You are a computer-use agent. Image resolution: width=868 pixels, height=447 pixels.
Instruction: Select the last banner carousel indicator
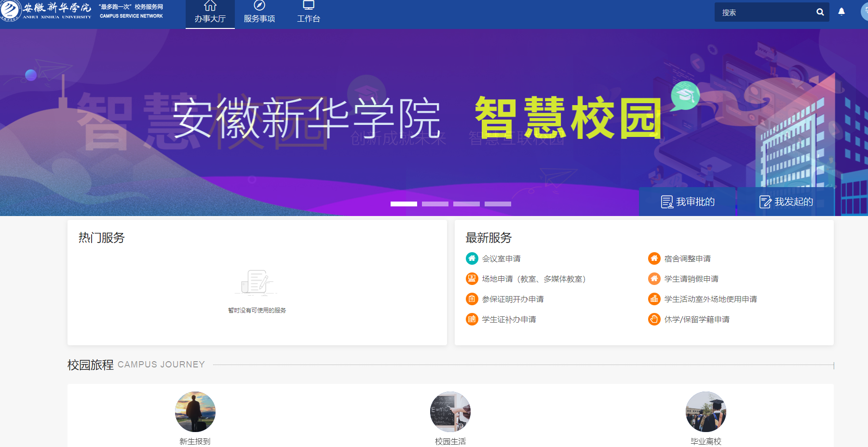(498, 204)
